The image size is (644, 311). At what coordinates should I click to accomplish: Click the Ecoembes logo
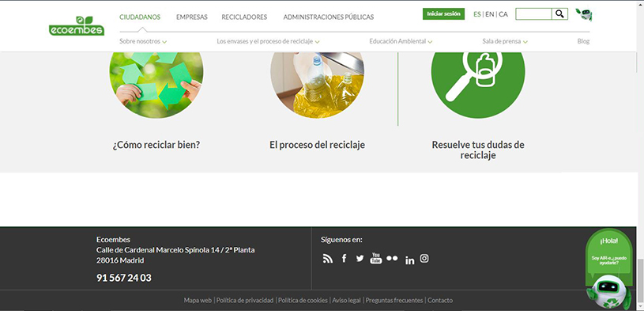[x=77, y=26]
